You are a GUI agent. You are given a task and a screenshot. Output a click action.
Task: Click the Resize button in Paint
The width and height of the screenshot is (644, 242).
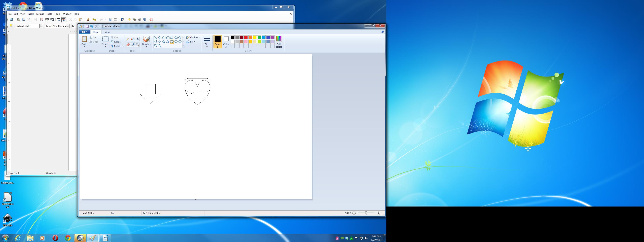[116, 42]
